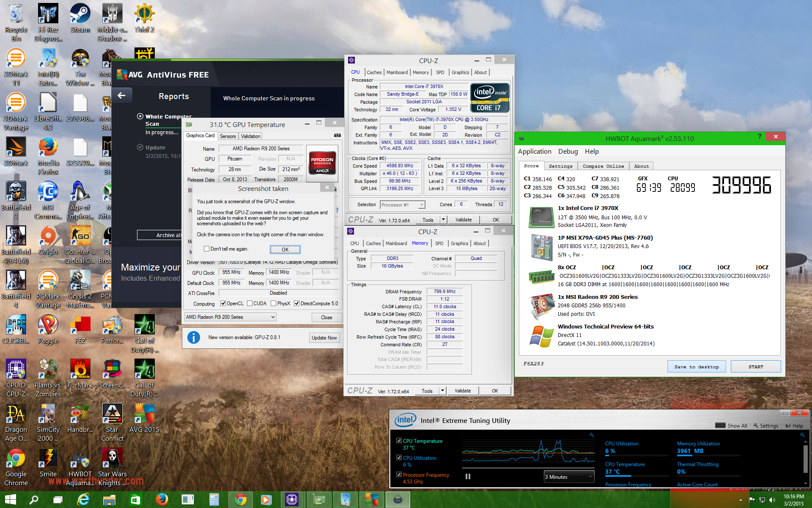Open the Star Conflict desktop icon
This screenshot has height=508, width=812.
[112, 423]
